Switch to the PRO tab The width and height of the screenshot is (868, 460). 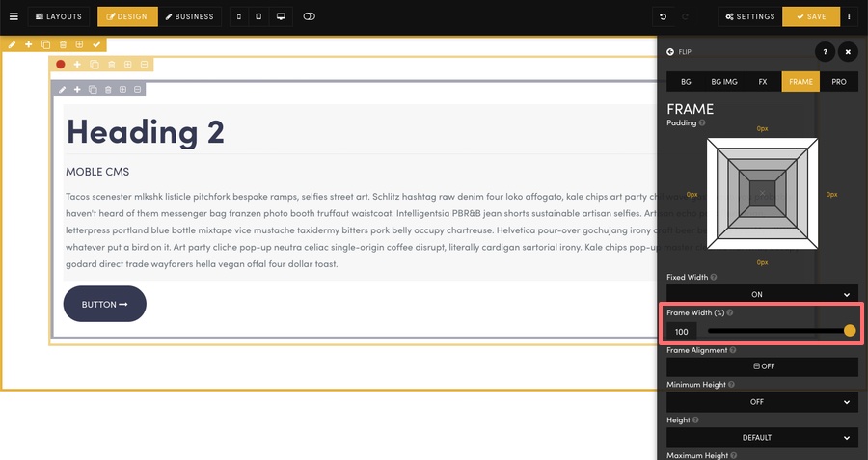point(839,81)
